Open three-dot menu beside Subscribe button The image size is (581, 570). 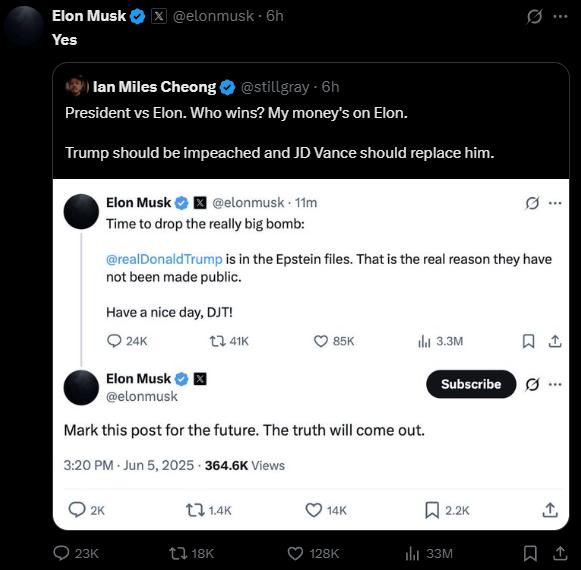[x=555, y=384]
